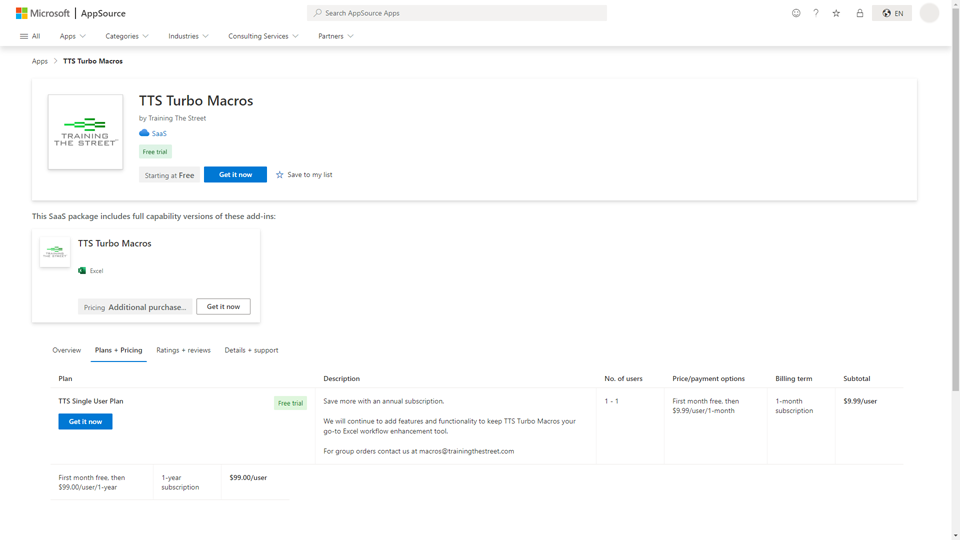Click the Training The Street logo thumbnail

click(x=85, y=132)
